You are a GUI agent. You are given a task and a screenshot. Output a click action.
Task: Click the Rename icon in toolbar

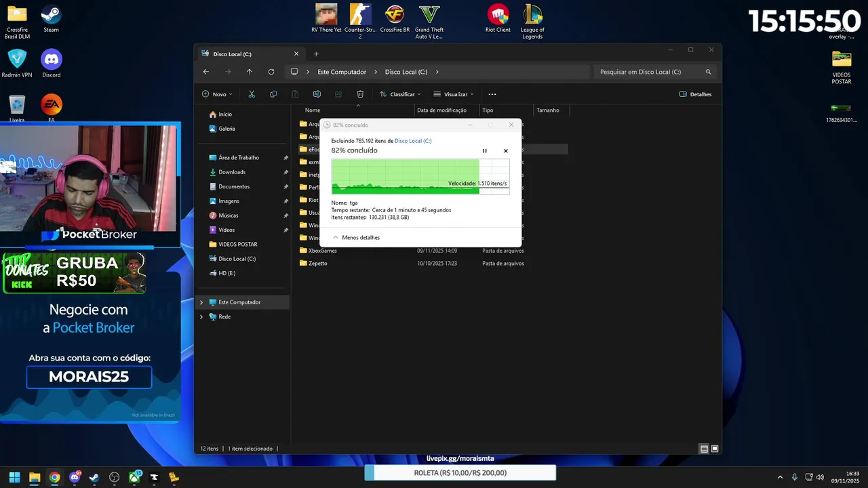(x=317, y=94)
